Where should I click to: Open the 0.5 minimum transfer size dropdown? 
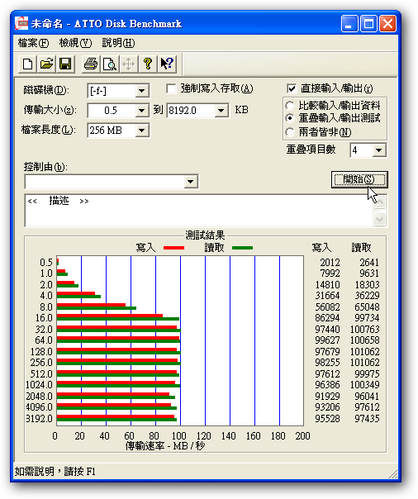[142, 110]
